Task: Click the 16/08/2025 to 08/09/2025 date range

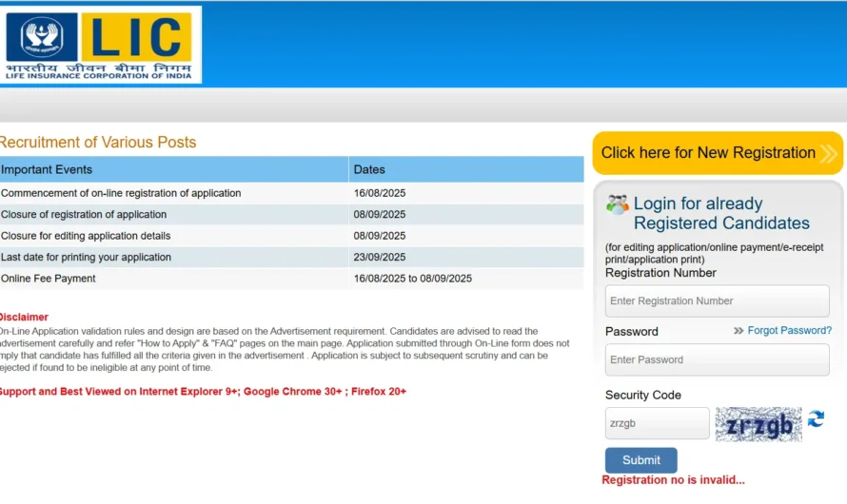Action: tap(413, 279)
